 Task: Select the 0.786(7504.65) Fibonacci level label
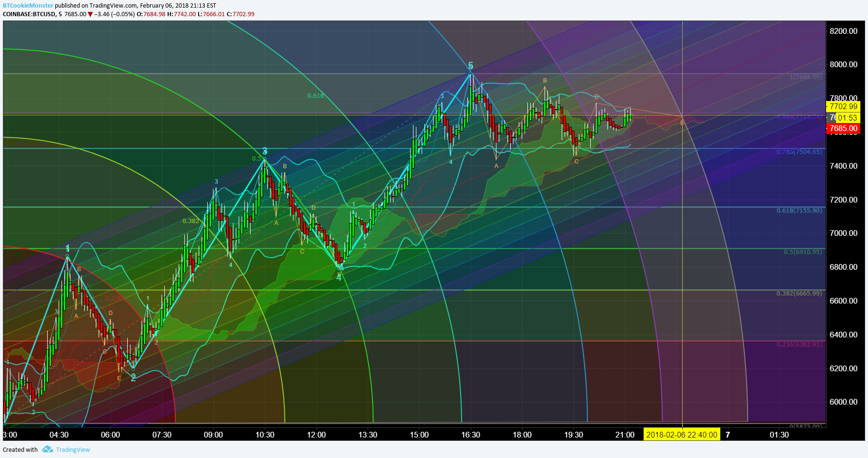pos(799,152)
